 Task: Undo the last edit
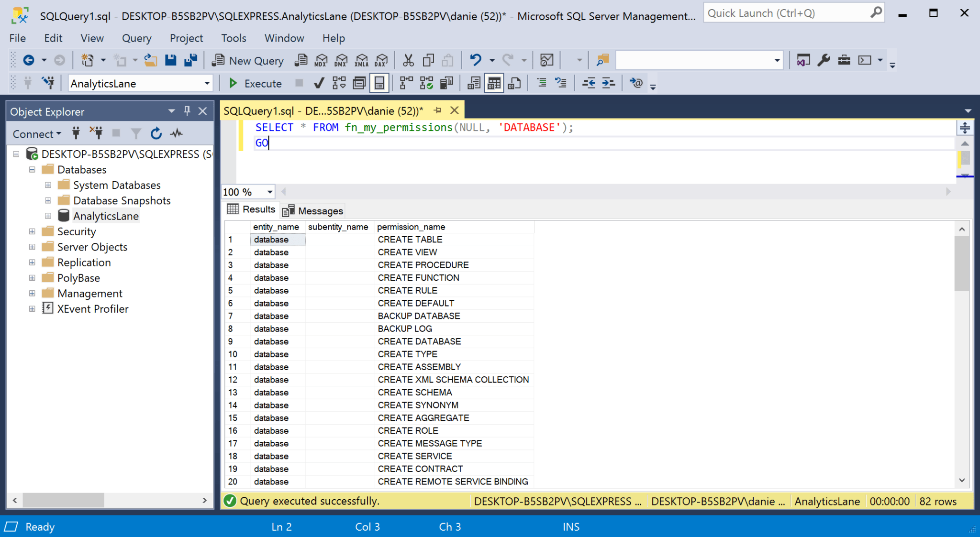[475, 60]
